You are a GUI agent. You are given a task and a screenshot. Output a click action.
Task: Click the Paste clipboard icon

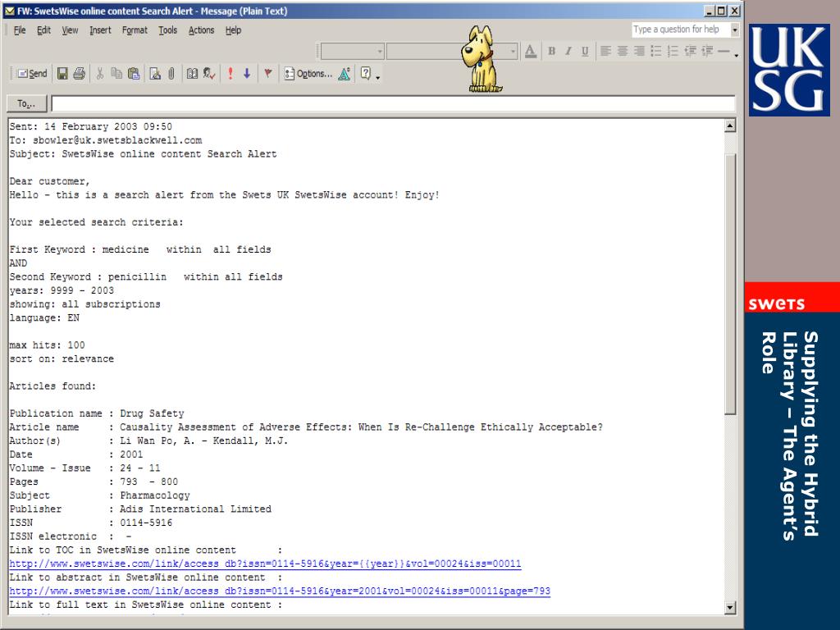134,73
